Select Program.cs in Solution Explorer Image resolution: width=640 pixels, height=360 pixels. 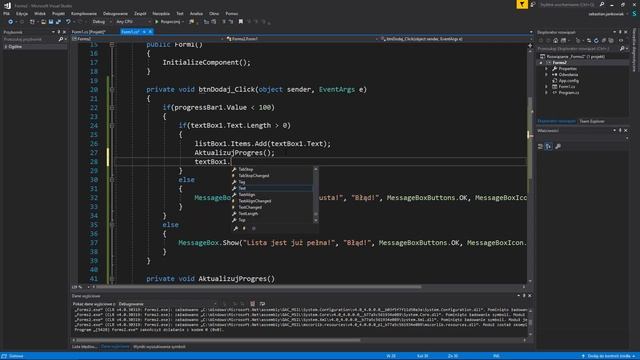[568, 93]
